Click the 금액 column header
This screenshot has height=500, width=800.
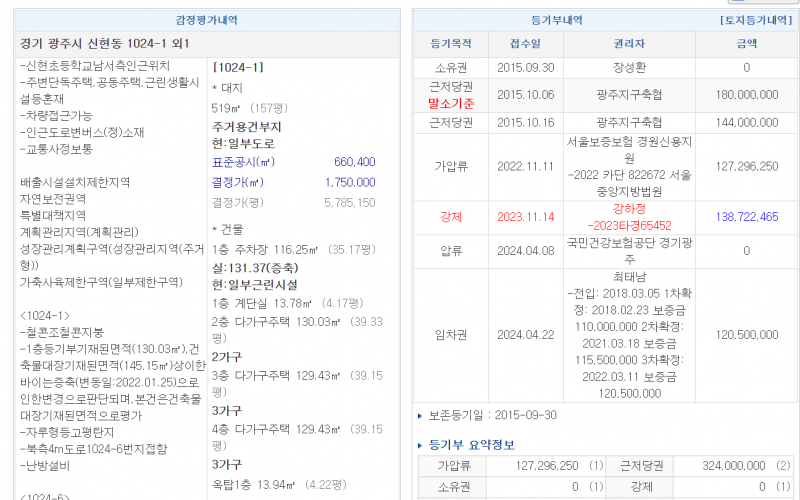click(x=747, y=44)
